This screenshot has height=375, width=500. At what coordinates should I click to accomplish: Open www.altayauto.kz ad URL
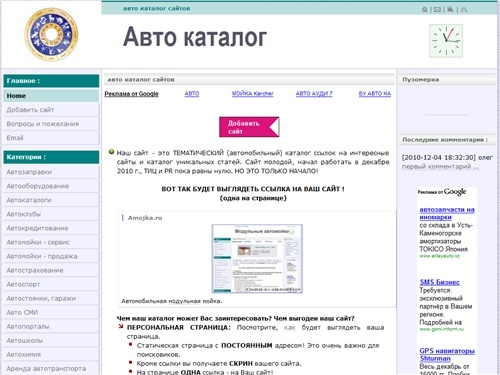(x=439, y=256)
